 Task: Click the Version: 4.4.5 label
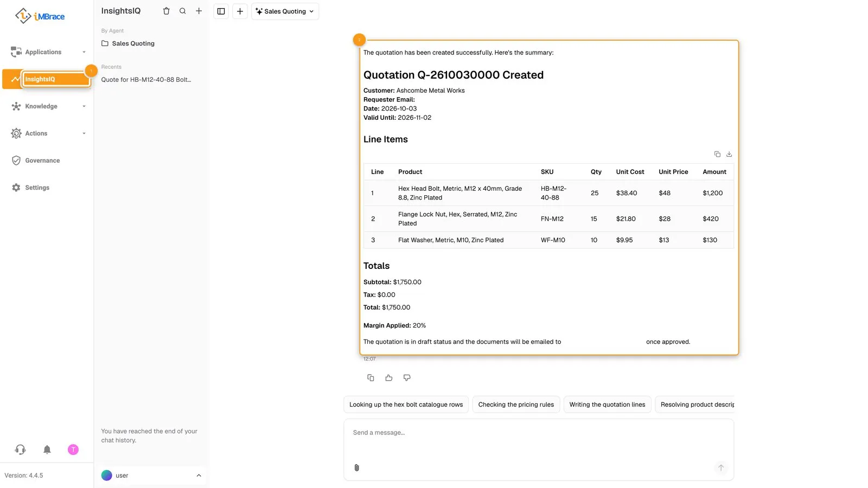(24, 476)
